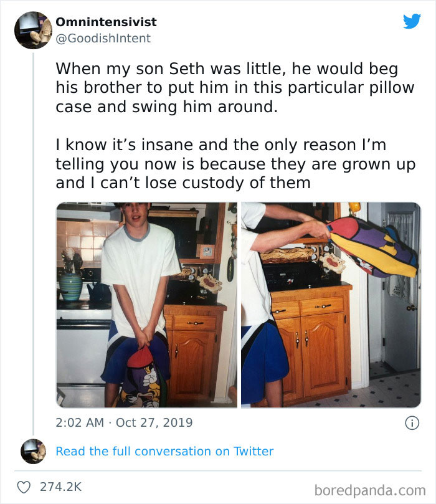Click the 274.2K likes count
Screen dimensions: 436x504
tap(60, 486)
